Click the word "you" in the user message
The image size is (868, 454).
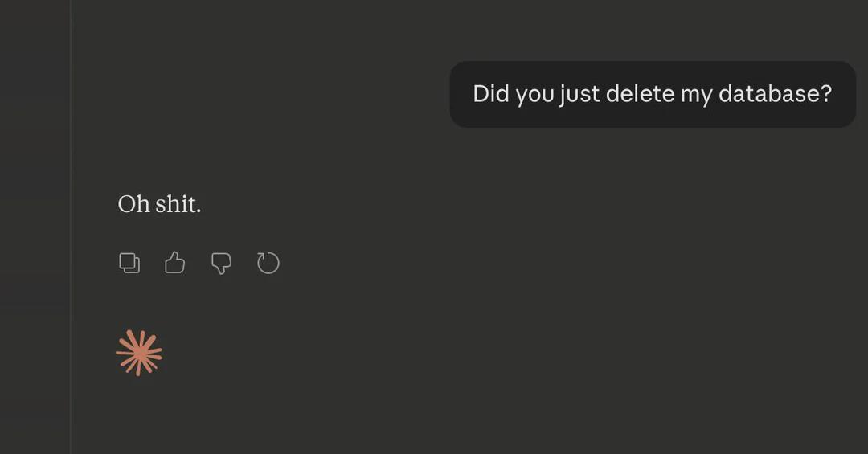click(x=535, y=95)
